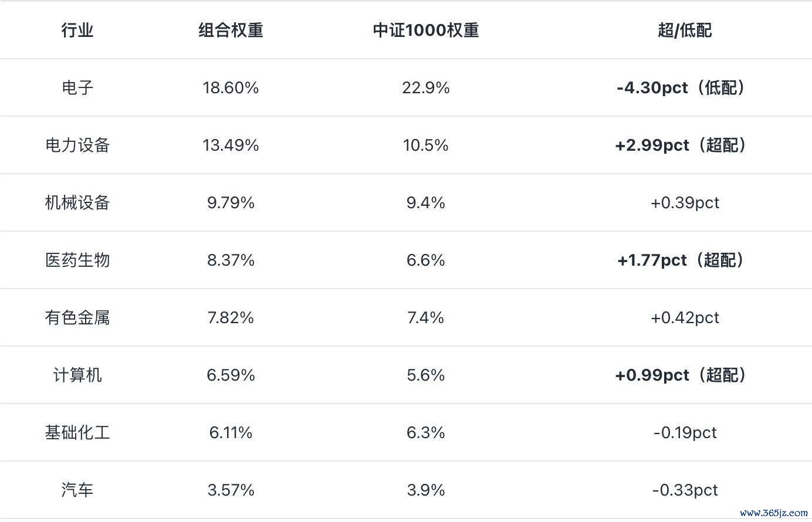
Task: Click the 电力设备 row label
Action: pos(77,145)
